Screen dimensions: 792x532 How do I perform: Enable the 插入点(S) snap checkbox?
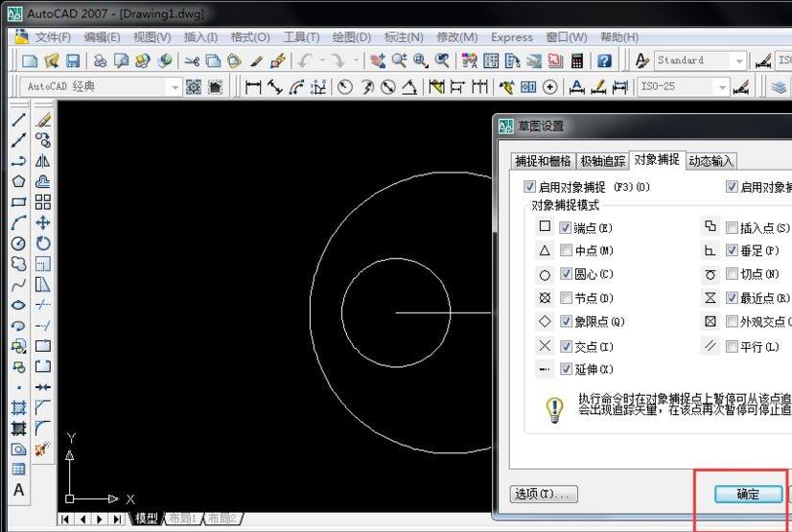pos(732,227)
